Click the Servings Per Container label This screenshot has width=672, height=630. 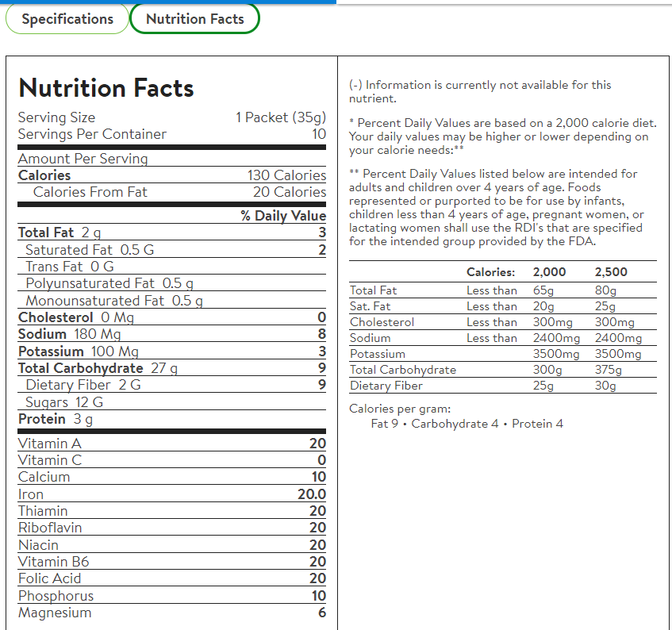pyautogui.click(x=92, y=134)
